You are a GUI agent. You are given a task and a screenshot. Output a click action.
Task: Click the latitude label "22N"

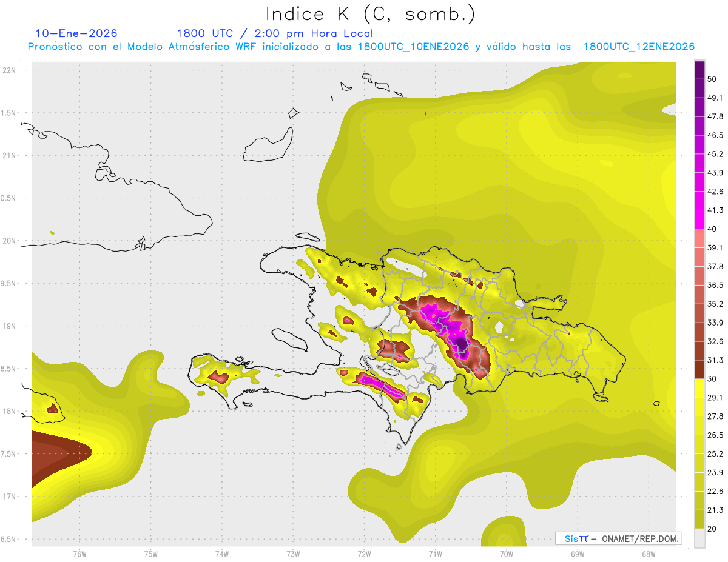[x=10, y=70]
